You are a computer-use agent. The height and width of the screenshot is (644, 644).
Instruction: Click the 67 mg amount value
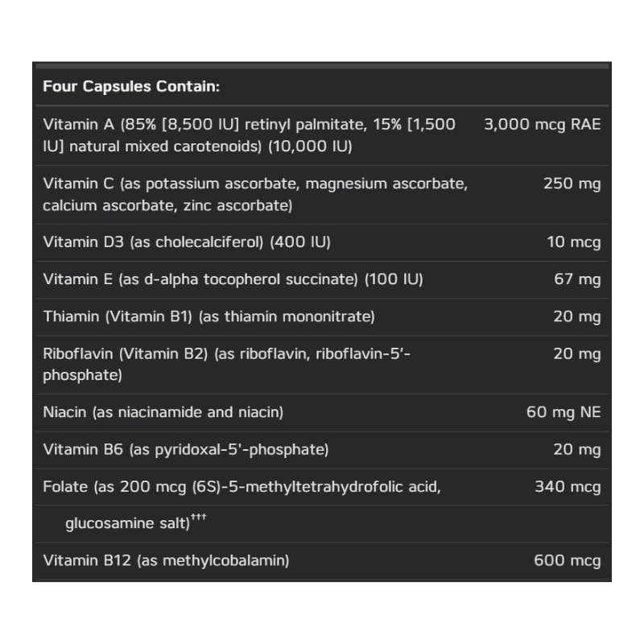[x=577, y=279]
